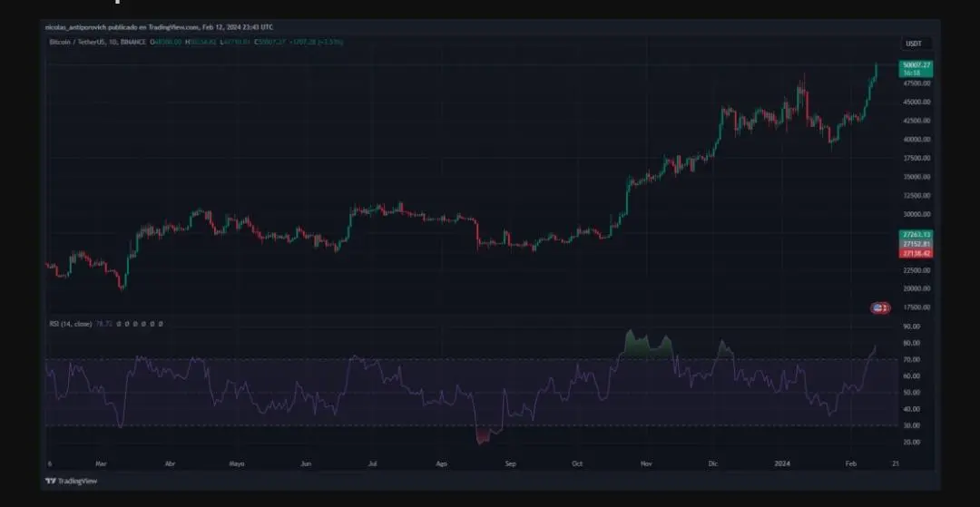Image resolution: width=980 pixels, height=507 pixels.
Task: Click the Mayo label on time axis
Action: point(237,463)
